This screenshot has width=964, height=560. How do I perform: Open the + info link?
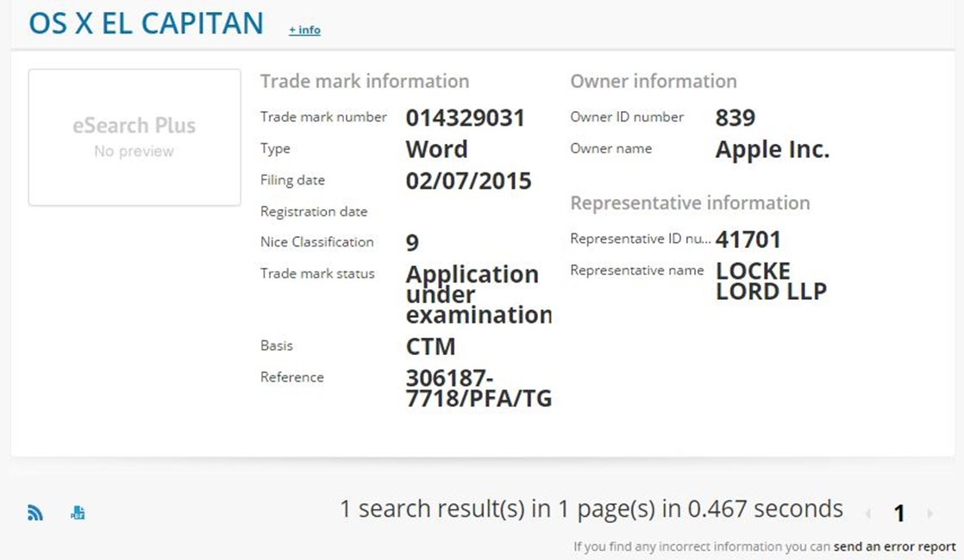305,29
